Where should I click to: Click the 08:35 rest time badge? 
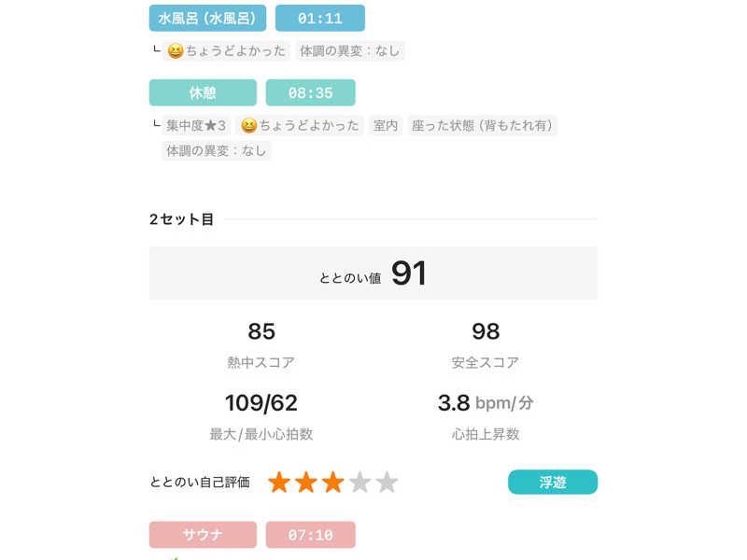click(311, 92)
